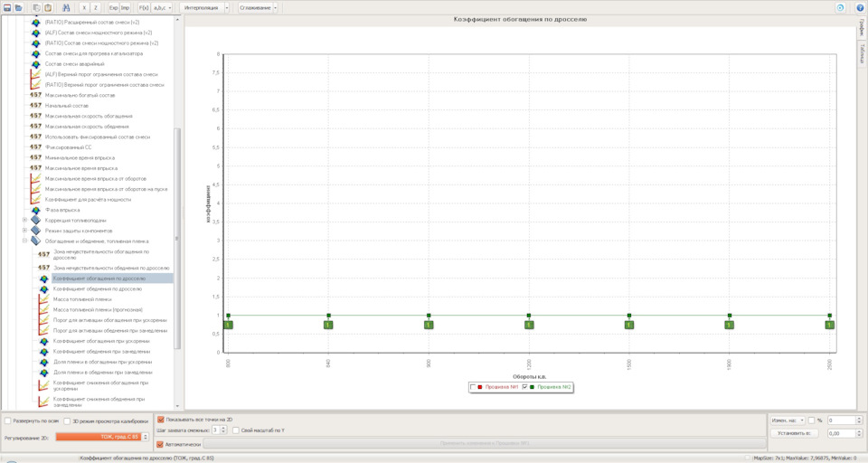Click the open file folder icon

click(18, 8)
